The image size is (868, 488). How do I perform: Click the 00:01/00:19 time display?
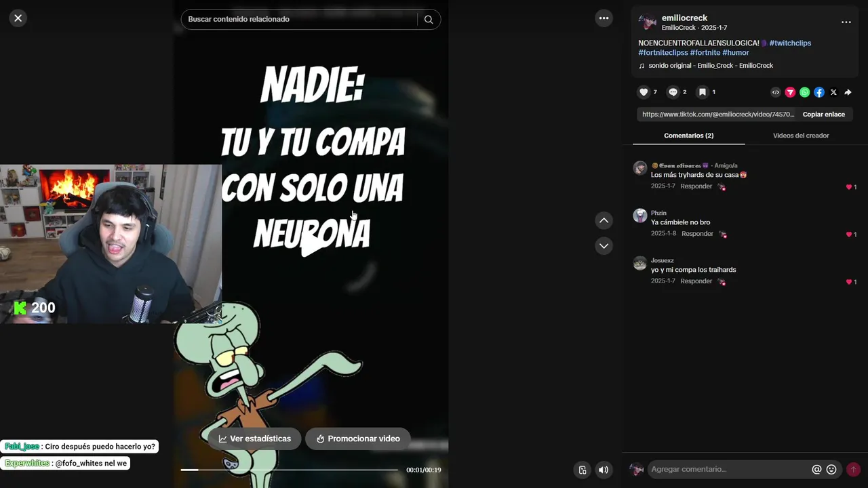tap(423, 470)
